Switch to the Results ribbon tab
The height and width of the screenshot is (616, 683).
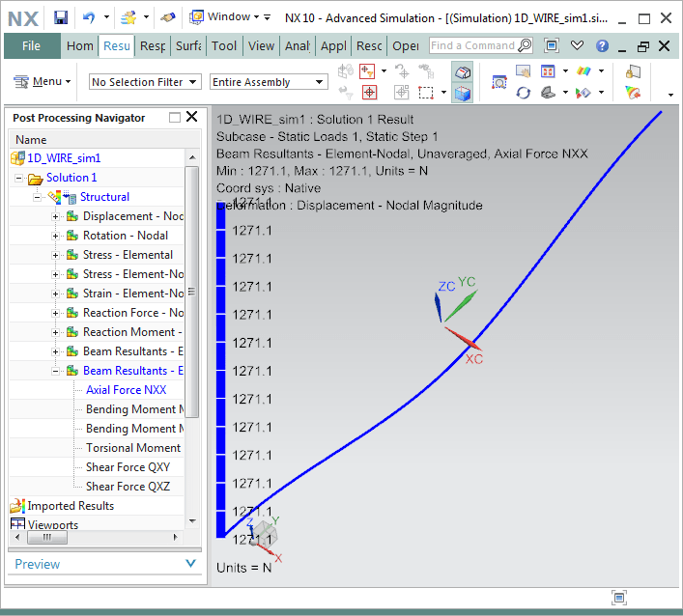coord(116,45)
